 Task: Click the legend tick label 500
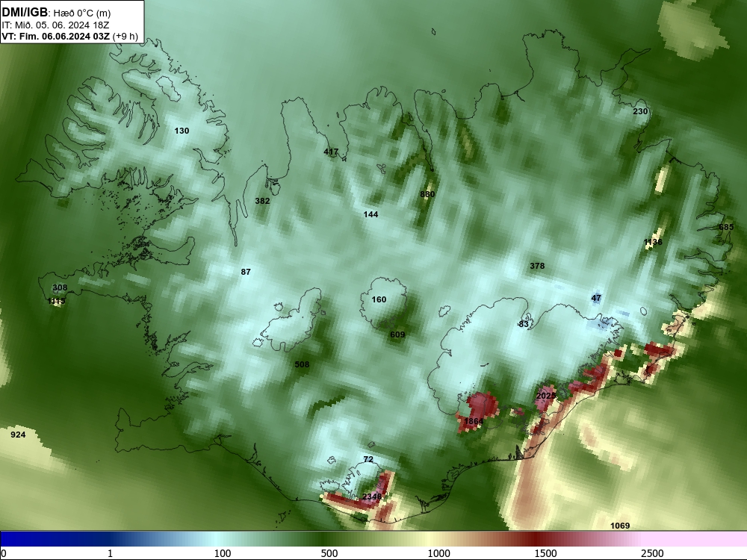329,553
